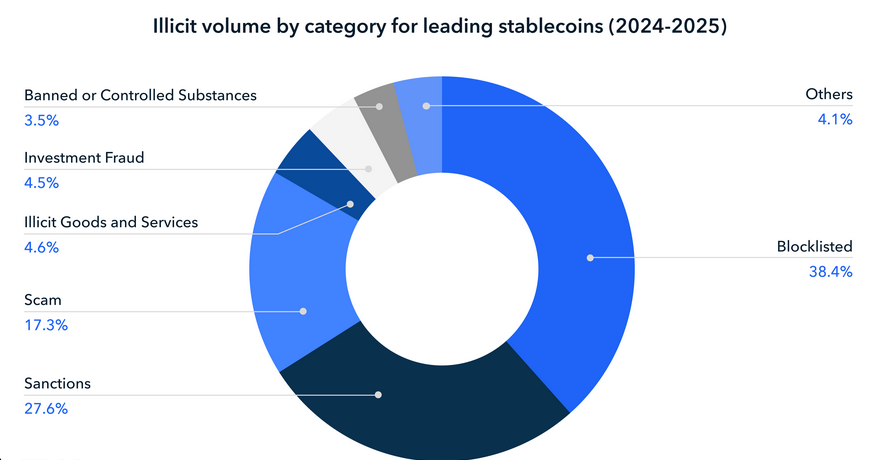Select the 17.3% percentage value
The height and width of the screenshot is (460, 883).
tap(41, 324)
